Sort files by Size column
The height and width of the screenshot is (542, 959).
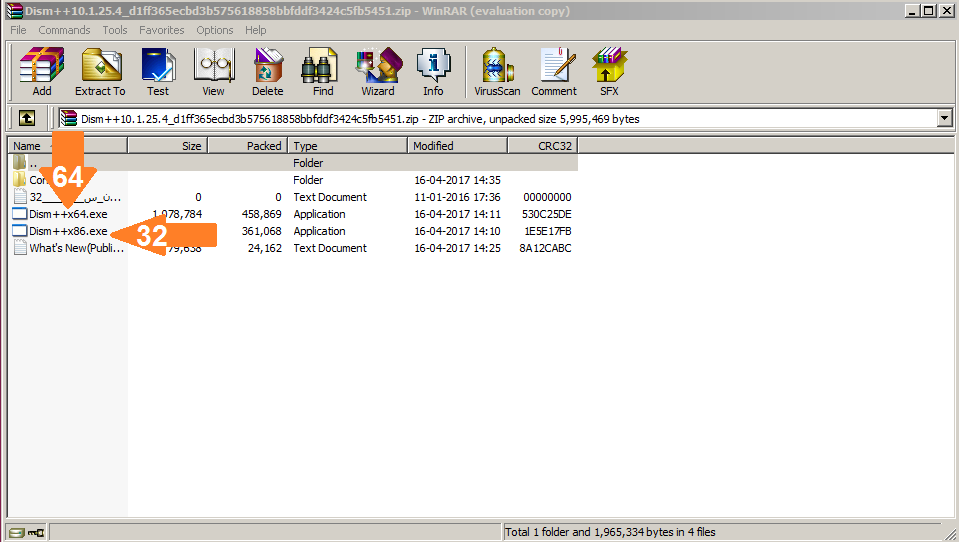point(168,146)
